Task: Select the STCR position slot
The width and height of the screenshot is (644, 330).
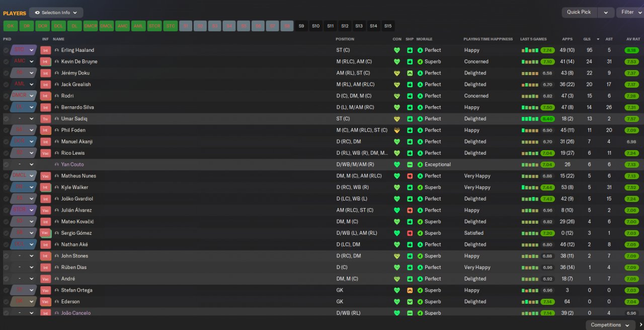Action: (x=154, y=26)
